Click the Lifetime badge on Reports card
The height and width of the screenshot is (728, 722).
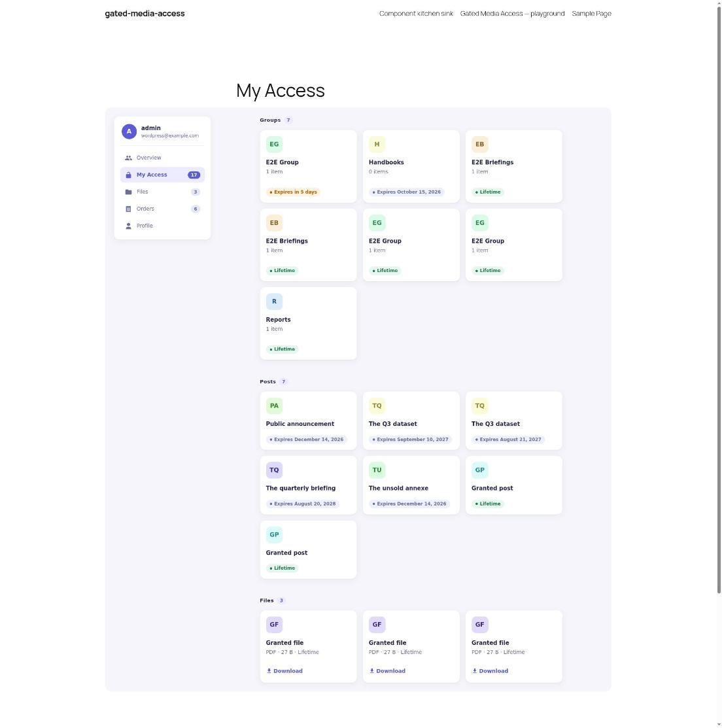click(283, 349)
